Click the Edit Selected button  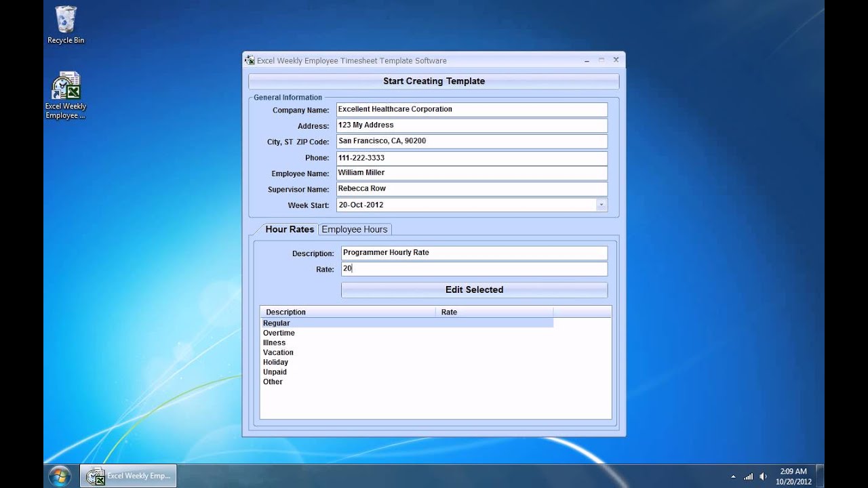[474, 289]
